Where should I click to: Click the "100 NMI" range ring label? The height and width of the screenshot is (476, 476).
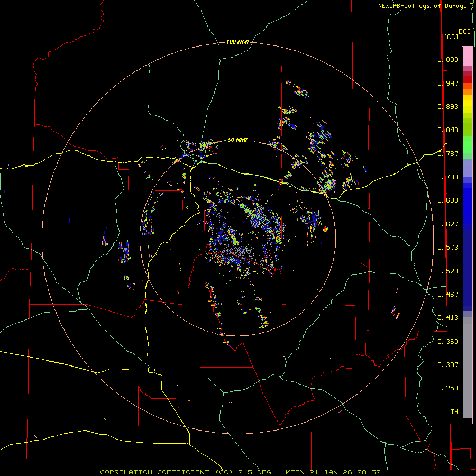tap(237, 42)
